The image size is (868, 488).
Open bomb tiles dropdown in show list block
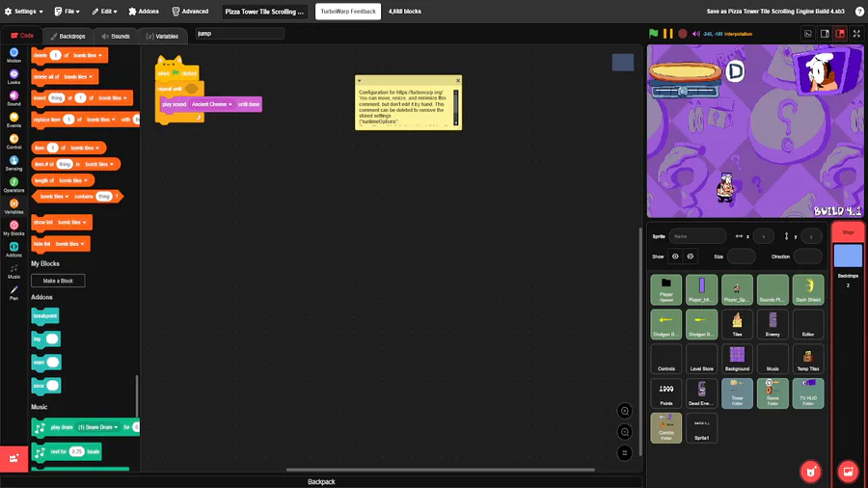(72, 222)
